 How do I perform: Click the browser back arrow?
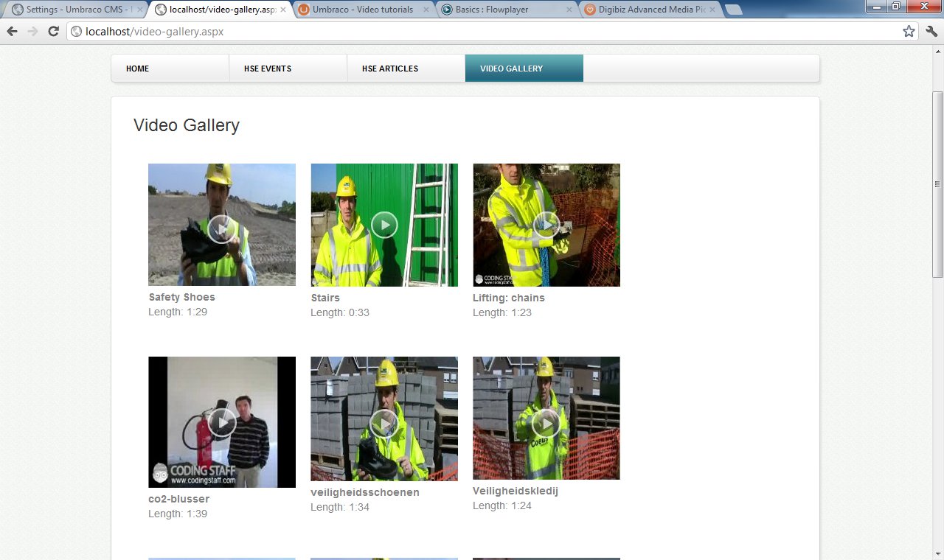tap(12, 32)
